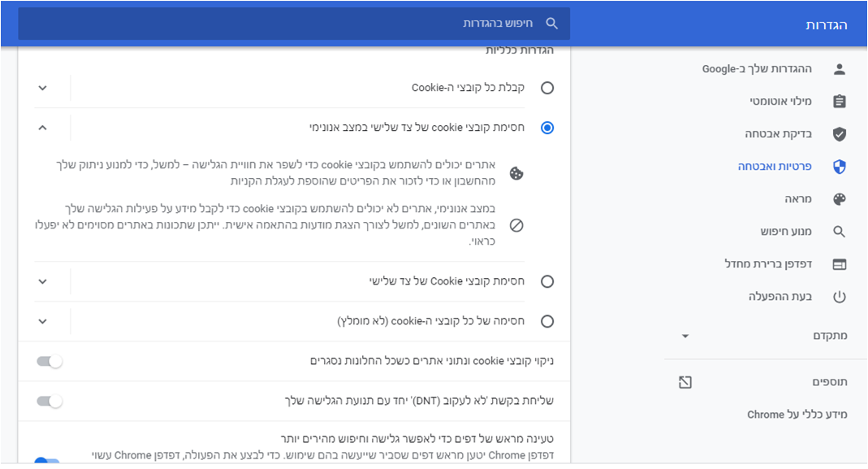Expand the allow all cookies details chevron
The width and height of the screenshot is (868, 469).
(43, 88)
